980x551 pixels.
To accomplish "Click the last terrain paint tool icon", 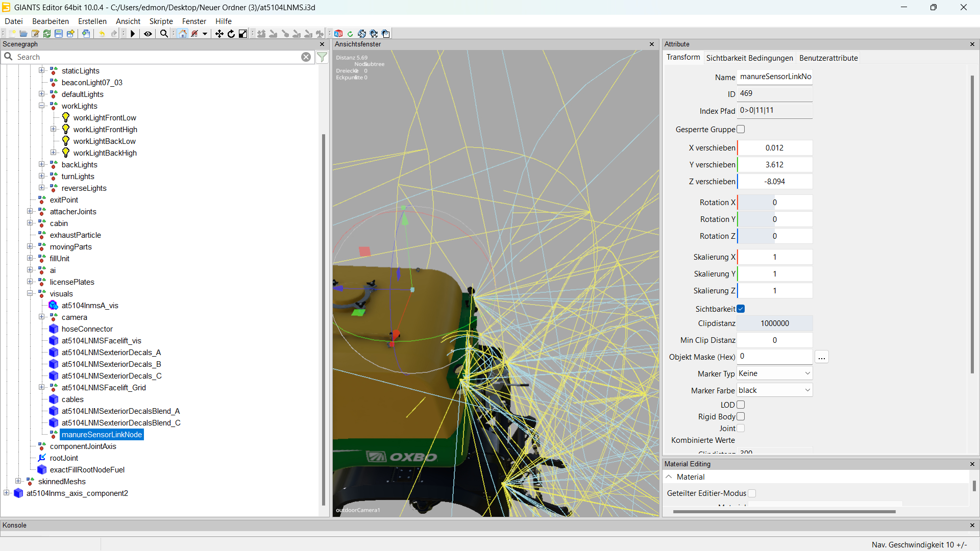I will click(x=320, y=34).
